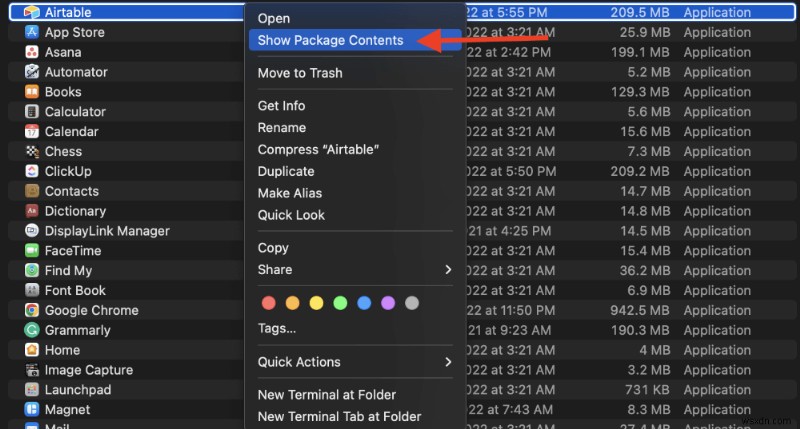Click the Contacts app icon

(32, 191)
